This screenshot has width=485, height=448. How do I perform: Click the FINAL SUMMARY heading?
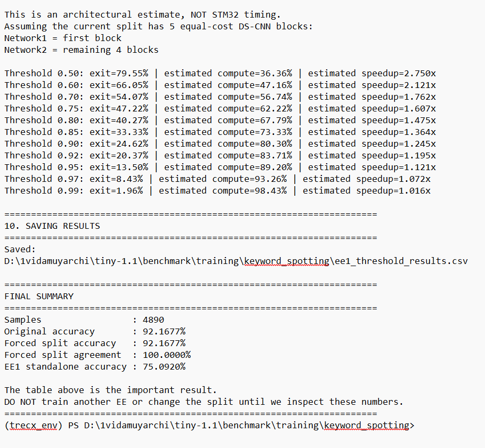[39, 297]
